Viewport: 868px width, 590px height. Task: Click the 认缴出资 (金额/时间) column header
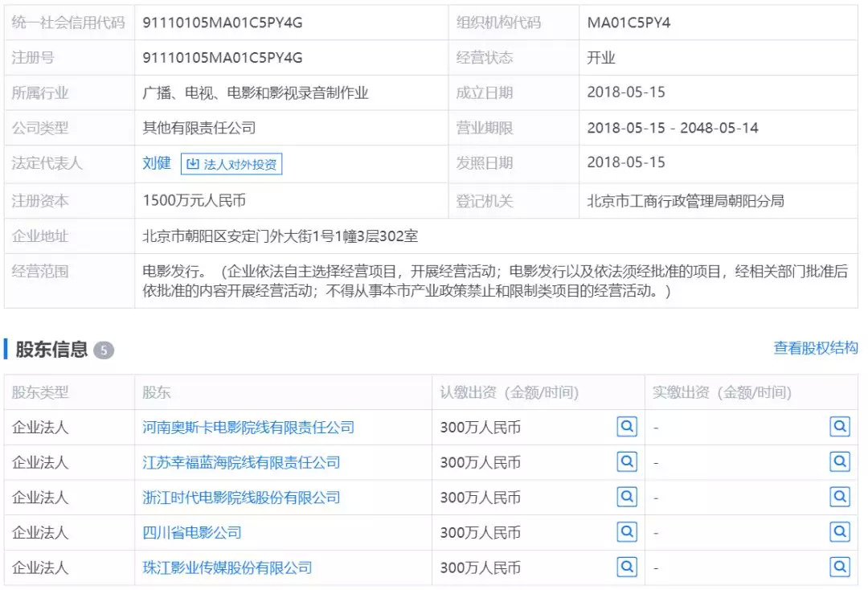coord(510,392)
